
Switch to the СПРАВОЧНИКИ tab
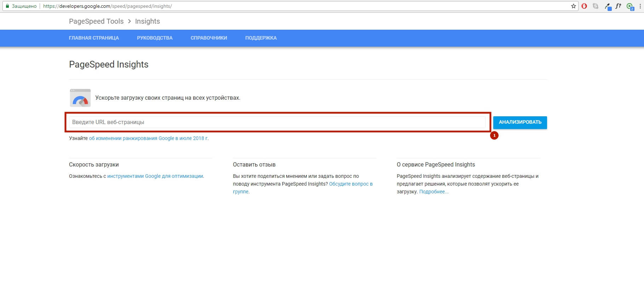click(x=209, y=38)
